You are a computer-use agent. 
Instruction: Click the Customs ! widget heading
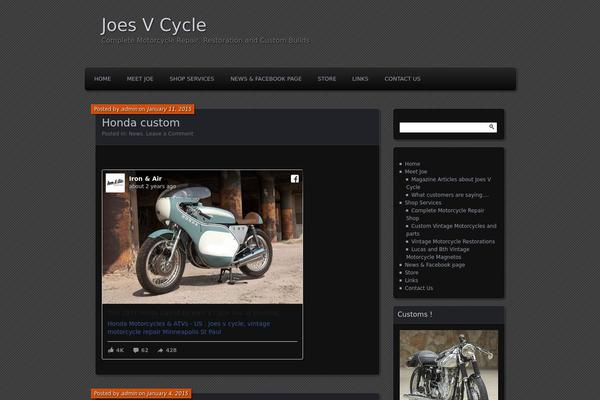click(415, 314)
